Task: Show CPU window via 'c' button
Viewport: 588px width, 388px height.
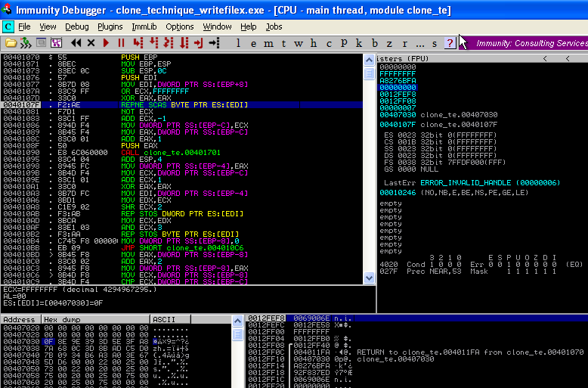Action: 329,44
